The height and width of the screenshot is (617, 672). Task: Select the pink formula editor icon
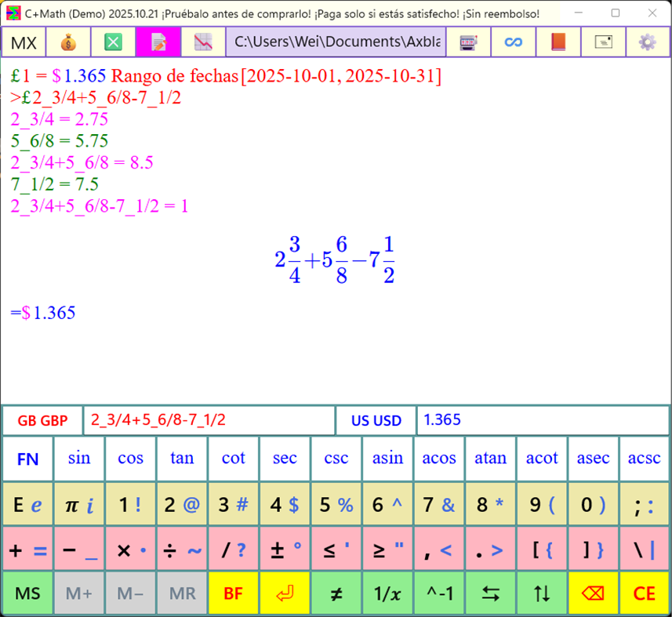point(159,42)
